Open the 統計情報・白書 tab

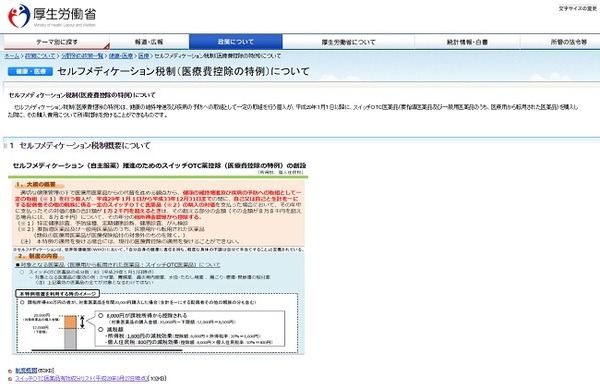(467, 42)
